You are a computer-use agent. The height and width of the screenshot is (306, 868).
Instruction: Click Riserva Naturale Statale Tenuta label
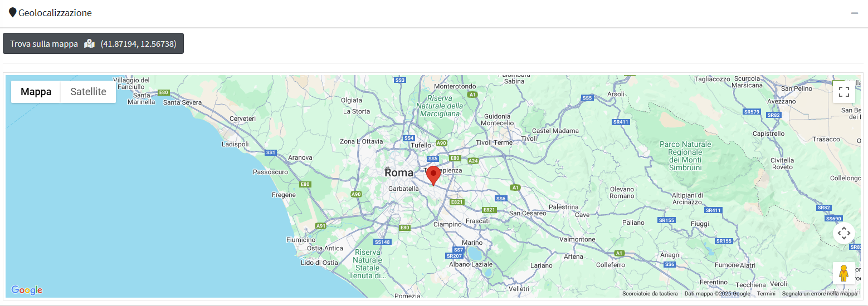(368, 264)
